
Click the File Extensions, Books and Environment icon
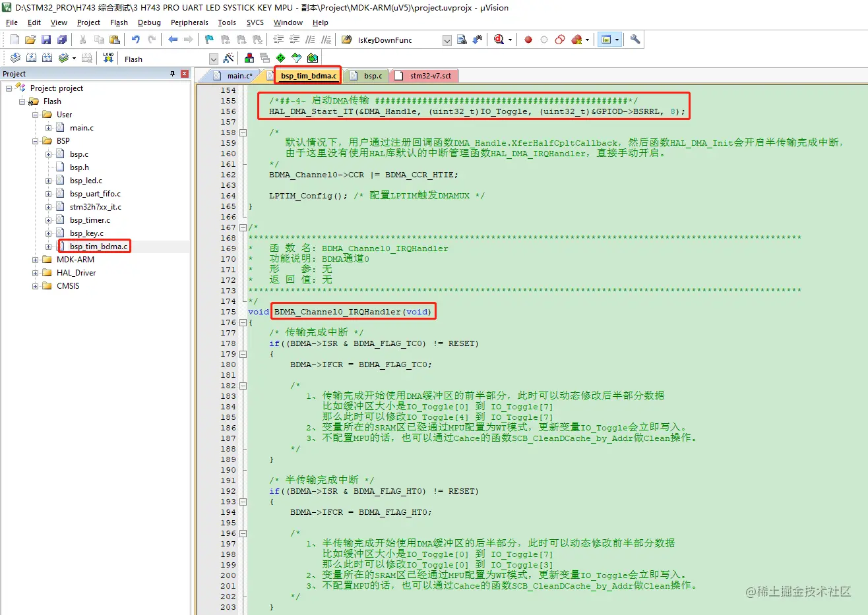coord(249,58)
